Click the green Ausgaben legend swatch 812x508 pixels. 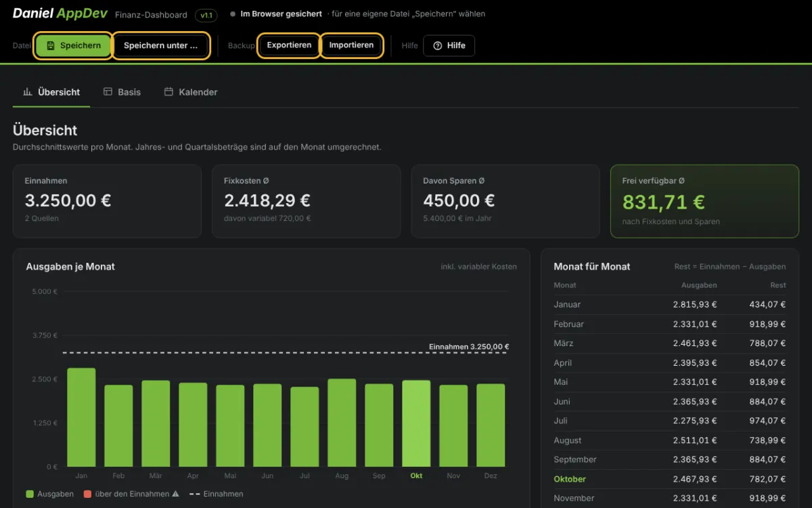click(30, 494)
